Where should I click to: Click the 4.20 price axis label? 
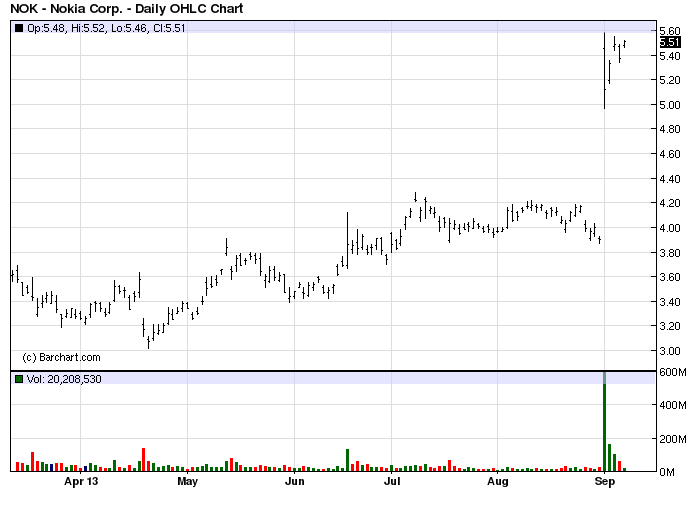point(670,203)
